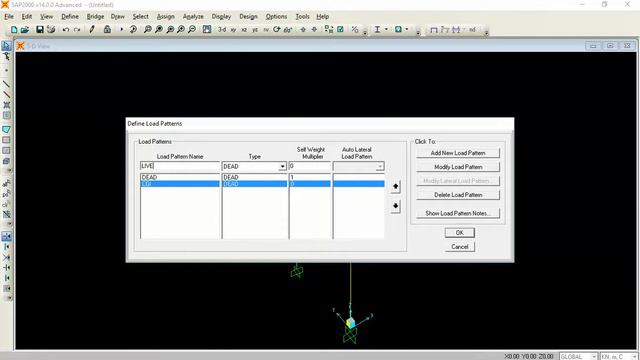Open the Design menu
The image size is (640, 360).
point(248,16)
